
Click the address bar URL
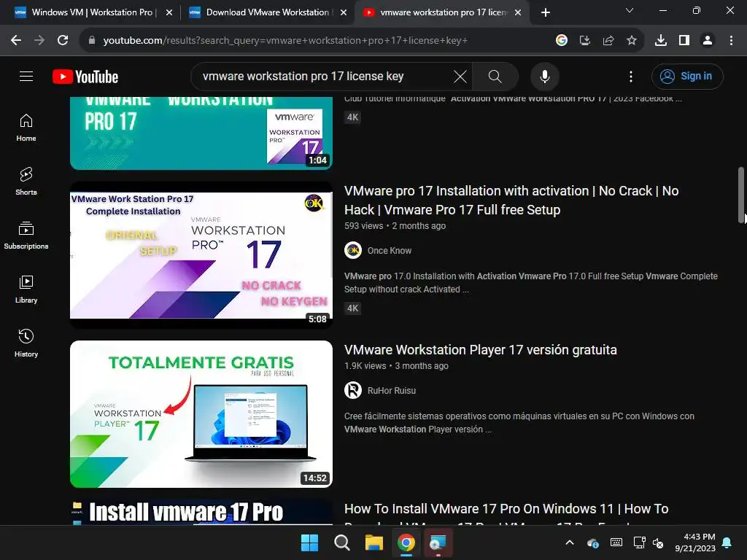(285, 41)
